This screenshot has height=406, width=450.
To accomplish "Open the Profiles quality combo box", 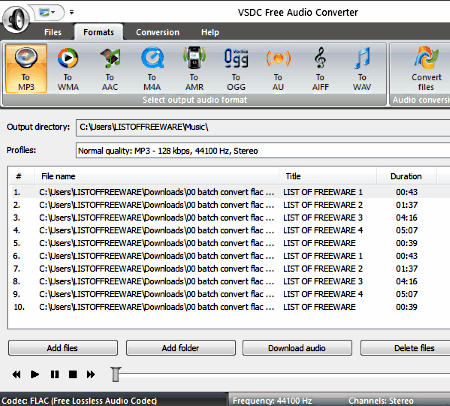I will click(x=263, y=151).
